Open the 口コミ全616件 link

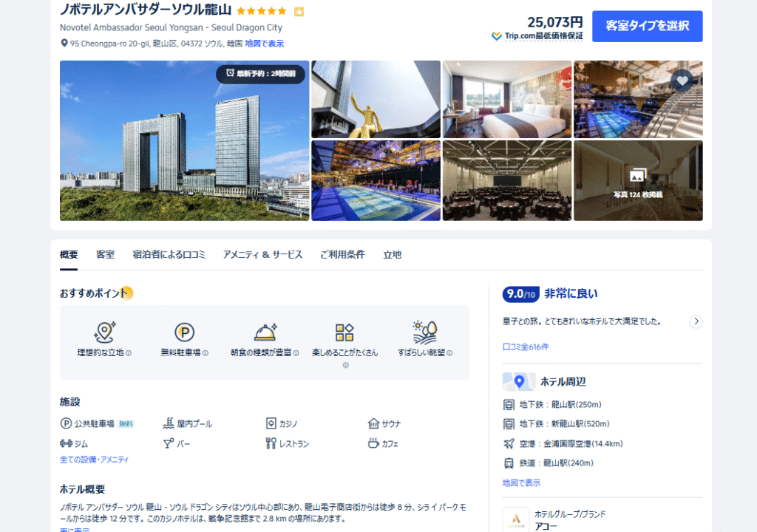click(x=526, y=347)
